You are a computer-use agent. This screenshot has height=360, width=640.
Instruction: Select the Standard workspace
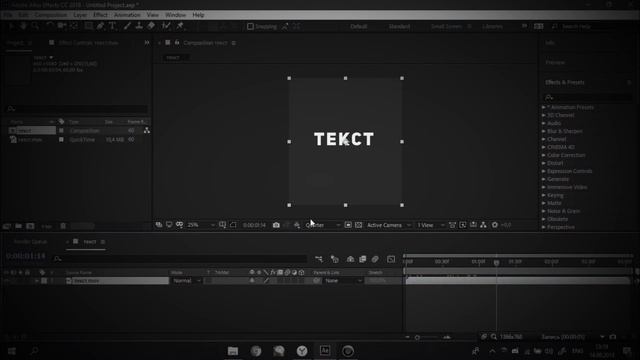point(399,26)
